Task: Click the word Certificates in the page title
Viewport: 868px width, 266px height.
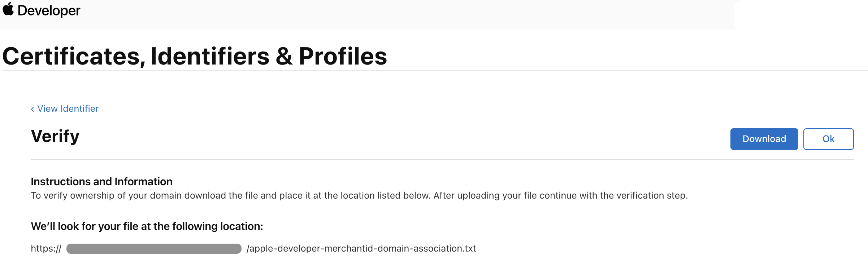Action: [x=71, y=57]
